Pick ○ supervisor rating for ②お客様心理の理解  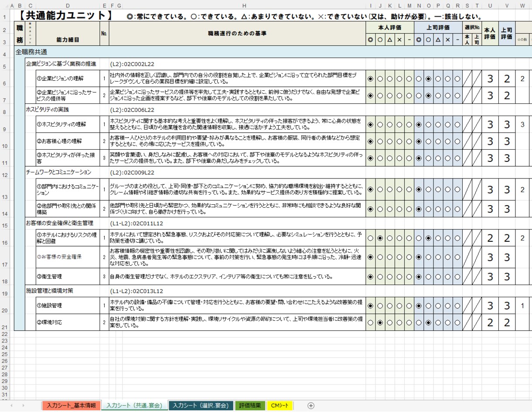click(428, 141)
